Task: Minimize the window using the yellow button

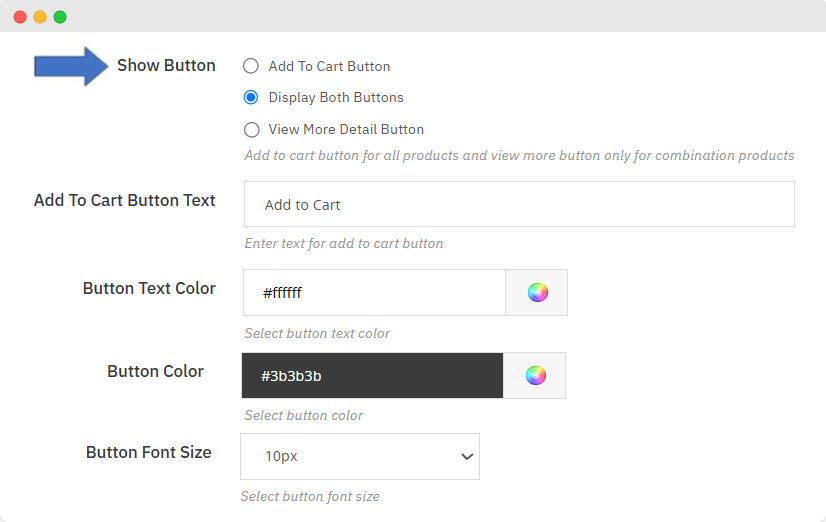Action: click(40, 17)
